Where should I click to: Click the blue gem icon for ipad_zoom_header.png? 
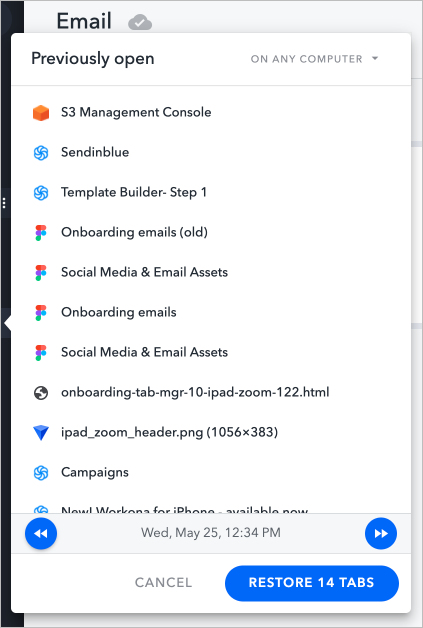click(41, 433)
